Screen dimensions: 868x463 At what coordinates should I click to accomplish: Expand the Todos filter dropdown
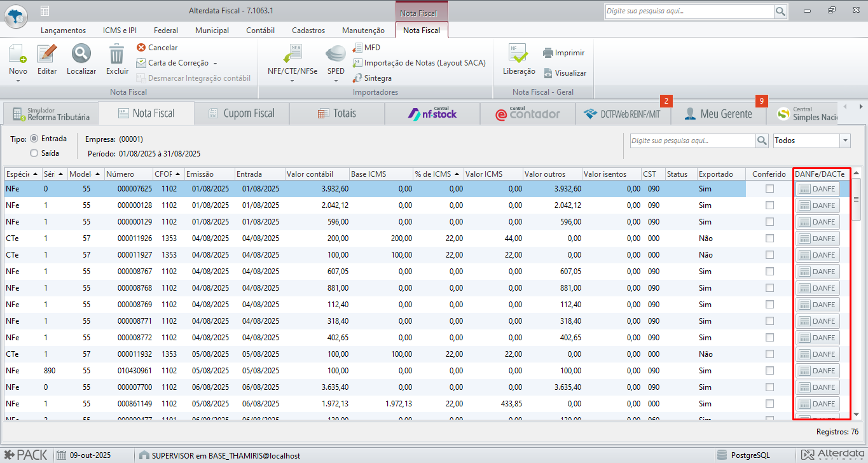845,141
